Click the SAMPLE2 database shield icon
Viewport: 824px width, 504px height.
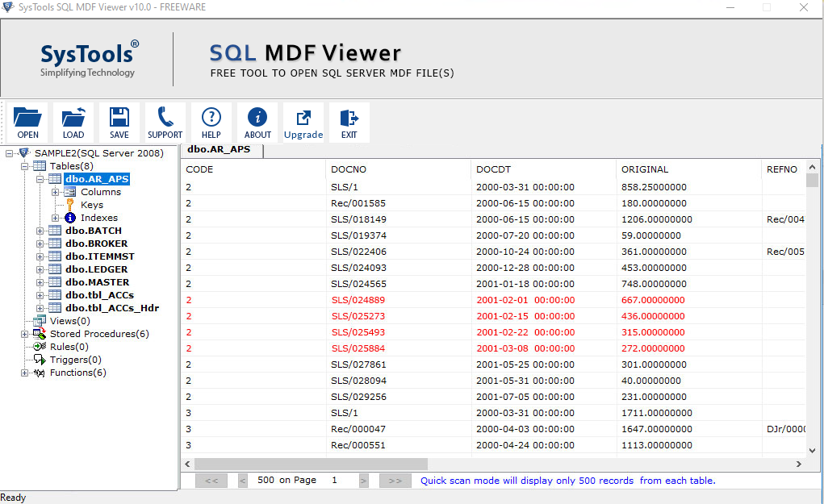point(23,152)
